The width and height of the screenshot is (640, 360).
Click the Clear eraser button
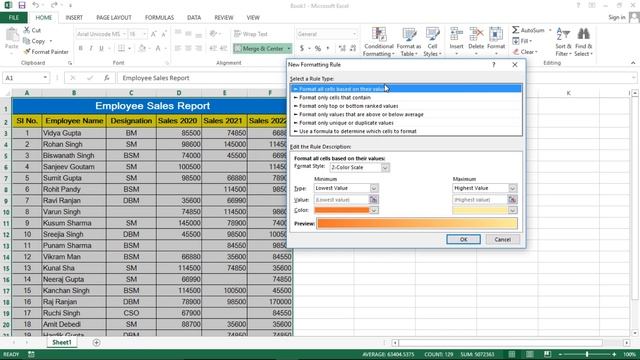click(x=525, y=52)
